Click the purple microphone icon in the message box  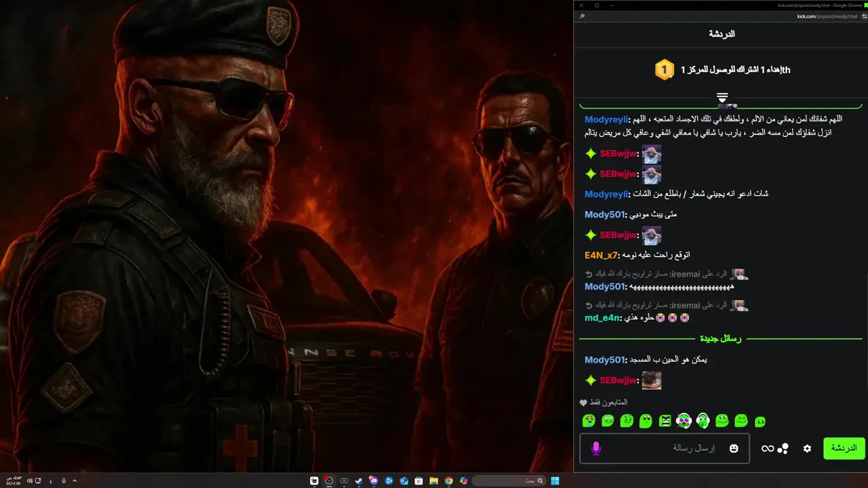tap(596, 449)
